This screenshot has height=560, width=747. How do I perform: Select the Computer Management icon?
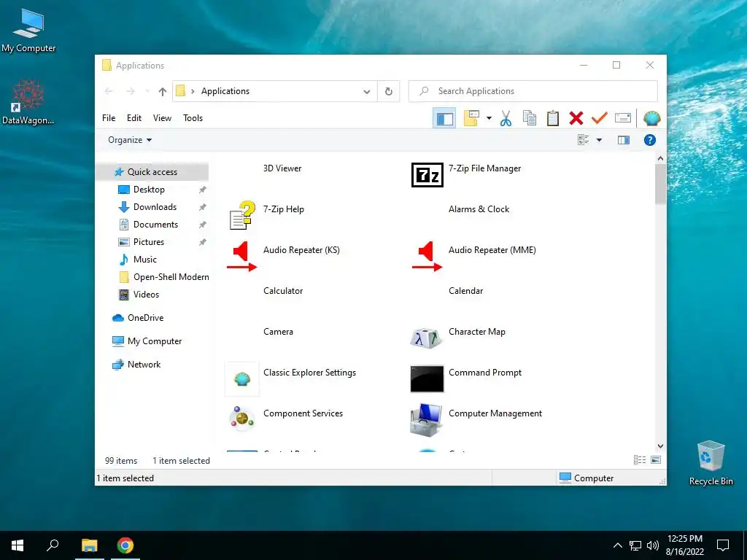426,420
